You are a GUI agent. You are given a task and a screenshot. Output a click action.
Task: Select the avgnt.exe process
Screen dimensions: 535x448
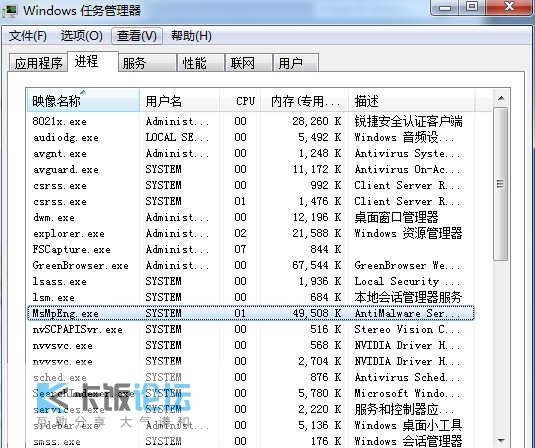(x=250, y=153)
